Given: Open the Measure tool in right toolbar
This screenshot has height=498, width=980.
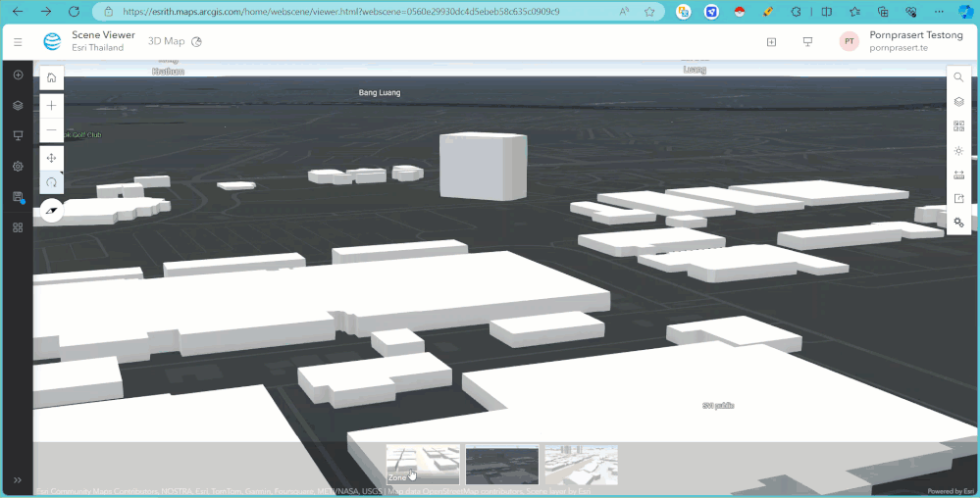Looking at the screenshot, I should (x=958, y=174).
